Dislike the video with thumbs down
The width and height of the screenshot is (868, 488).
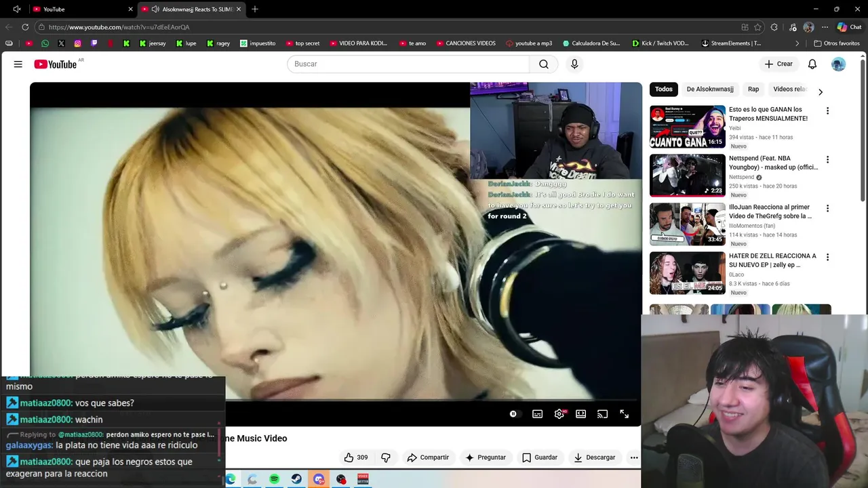(386, 457)
